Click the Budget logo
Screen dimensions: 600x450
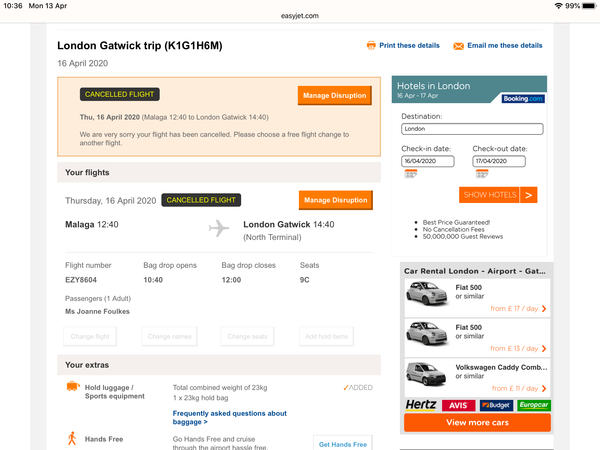point(496,405)
